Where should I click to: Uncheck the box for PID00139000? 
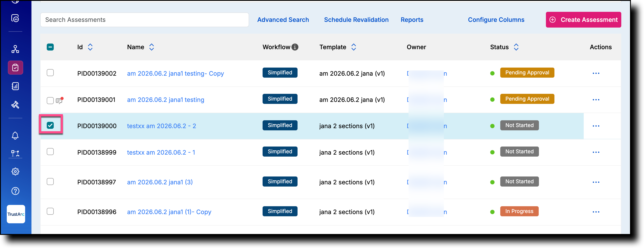pyautogui.click(x=50, y=125)
